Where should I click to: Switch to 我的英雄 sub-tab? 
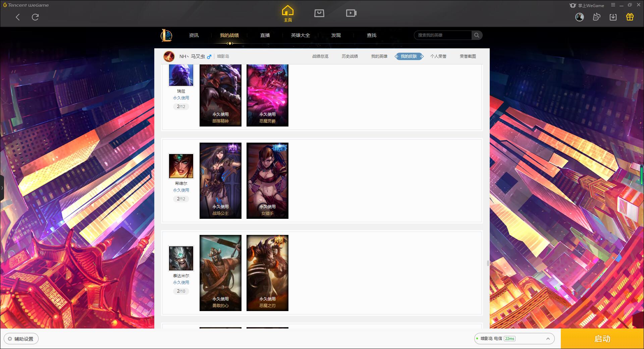coord(379,56)
